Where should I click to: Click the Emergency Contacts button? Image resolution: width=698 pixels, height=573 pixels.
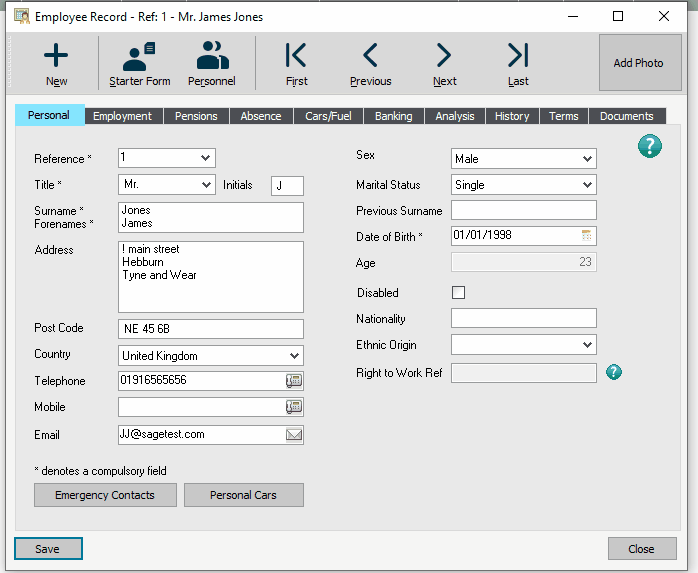pyautogui.click(x=105, y=495)
